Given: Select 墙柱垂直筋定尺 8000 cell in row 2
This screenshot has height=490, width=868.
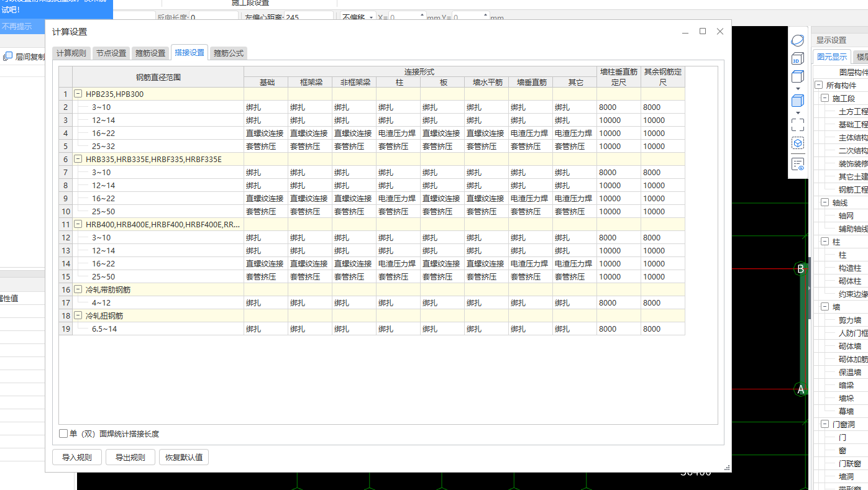Looking at the screenshot, I should pyautogui.click(x=619, y=107).
